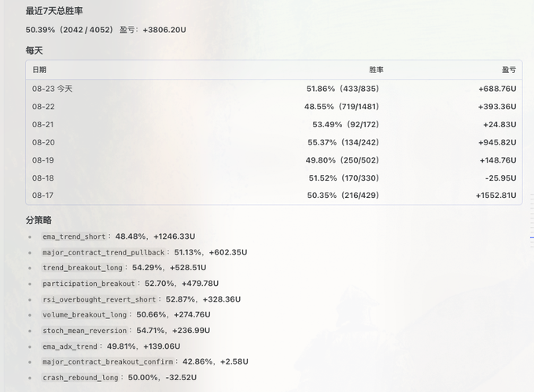The width and height of the screenshot is (534, 392).
Task: Select the 08-23 今天 date cell
Action: click(x=52, y=89)
